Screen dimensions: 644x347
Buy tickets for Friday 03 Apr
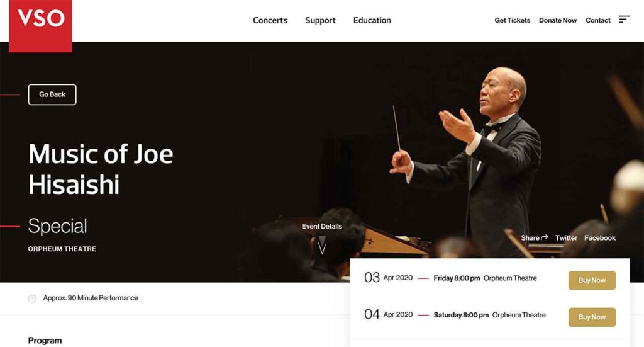point(592,280)
